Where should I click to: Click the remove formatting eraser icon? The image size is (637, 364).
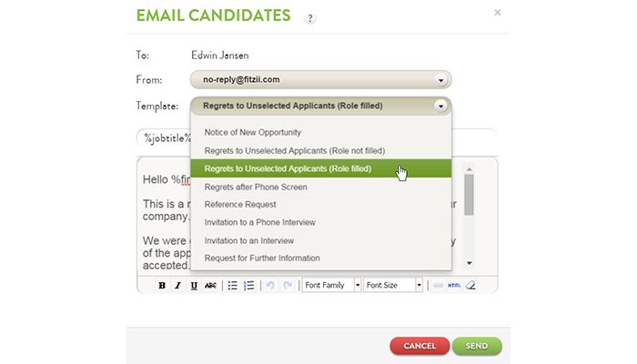coord(470,286)
